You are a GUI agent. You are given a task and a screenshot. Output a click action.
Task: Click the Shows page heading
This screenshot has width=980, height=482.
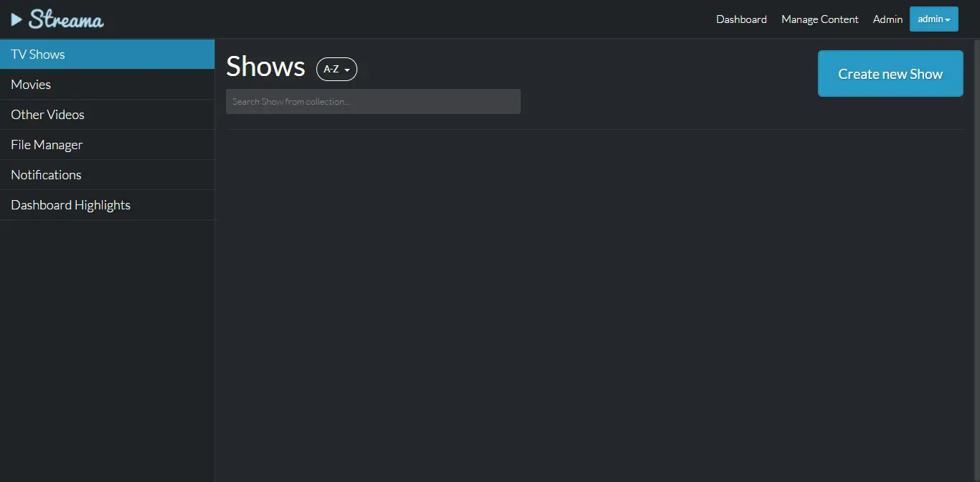(265, 67)
